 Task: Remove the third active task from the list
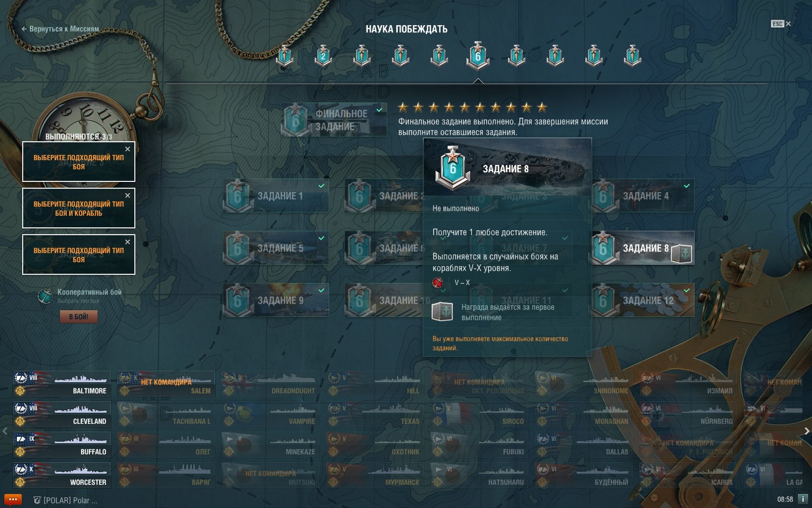click(x=128, y=242)
